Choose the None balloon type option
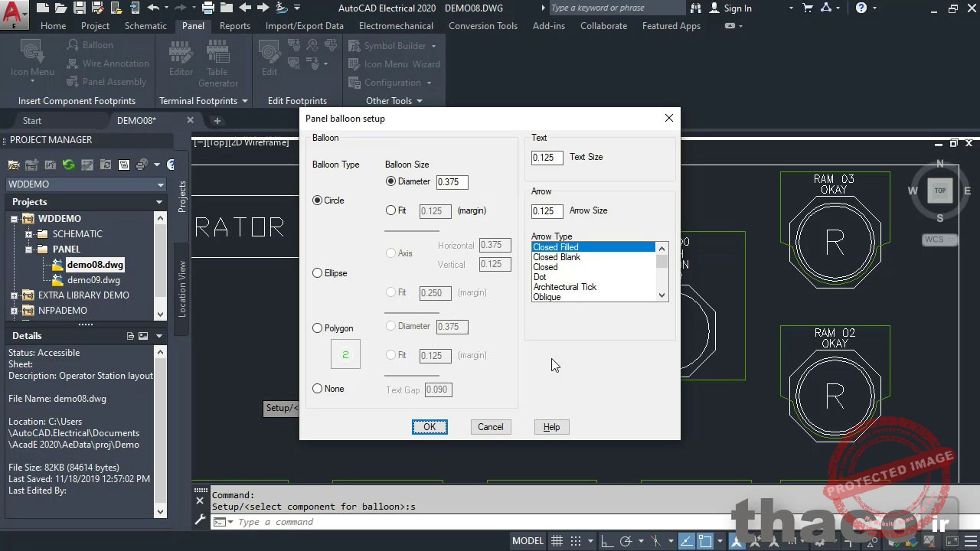 tap(318, 389)
